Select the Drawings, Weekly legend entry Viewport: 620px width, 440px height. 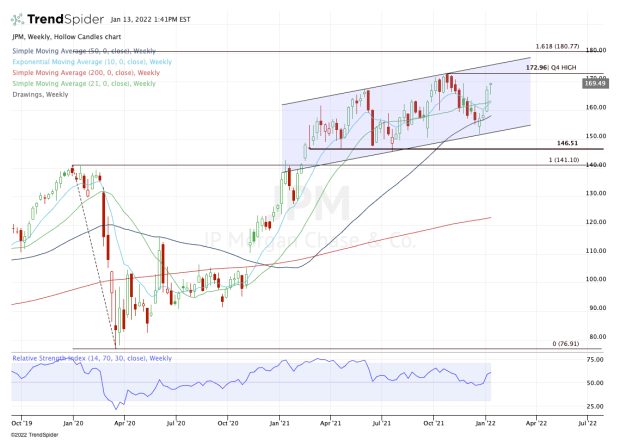40,94
